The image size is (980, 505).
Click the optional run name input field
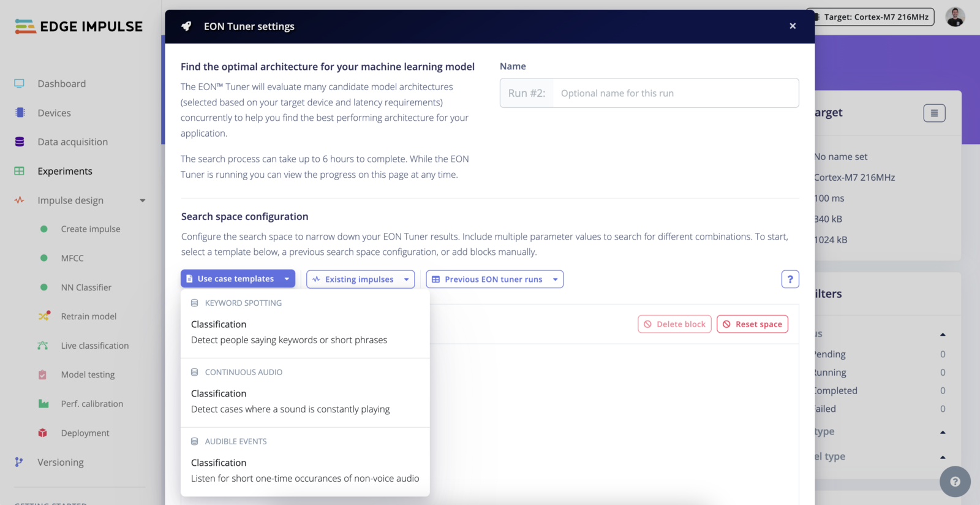pyautogui.click(x=676, y=93)
